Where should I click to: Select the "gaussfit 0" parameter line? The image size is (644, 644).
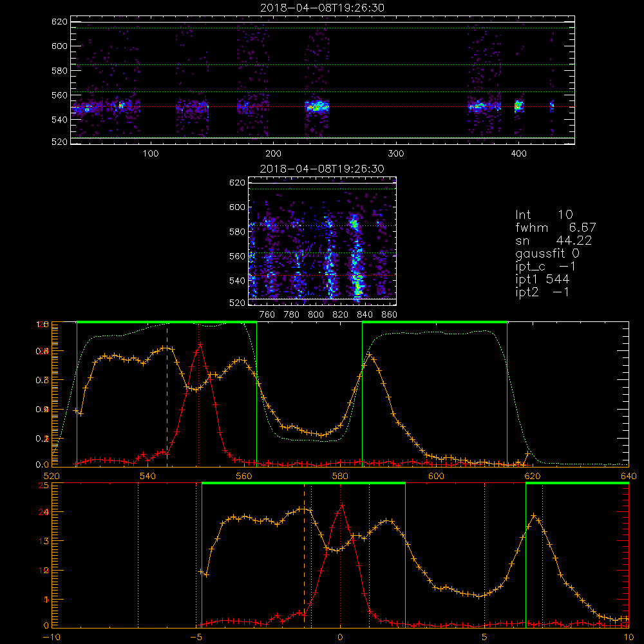pyautogui.click(x=547, y=254)
